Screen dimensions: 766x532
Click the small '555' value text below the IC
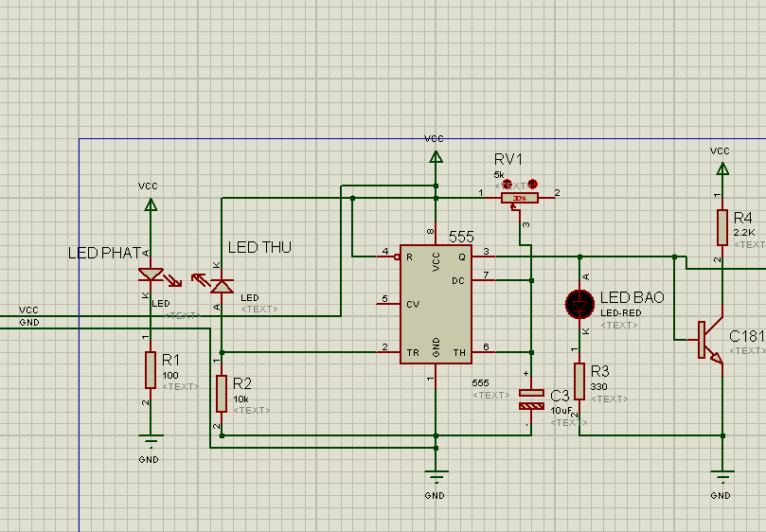(481, 383)
